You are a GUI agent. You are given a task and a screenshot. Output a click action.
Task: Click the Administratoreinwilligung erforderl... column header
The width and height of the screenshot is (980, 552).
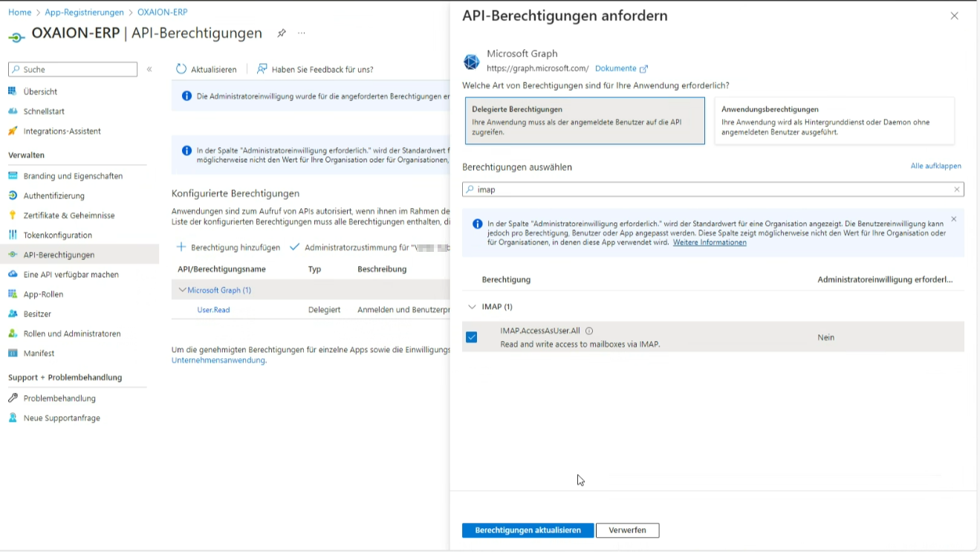pyautogui.click(x=885, y=279)
